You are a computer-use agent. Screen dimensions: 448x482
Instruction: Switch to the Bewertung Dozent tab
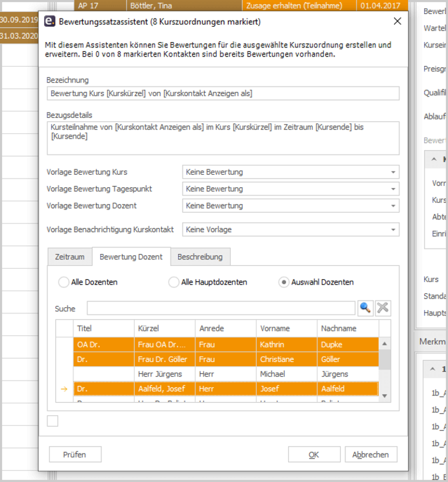pos(131,257)
